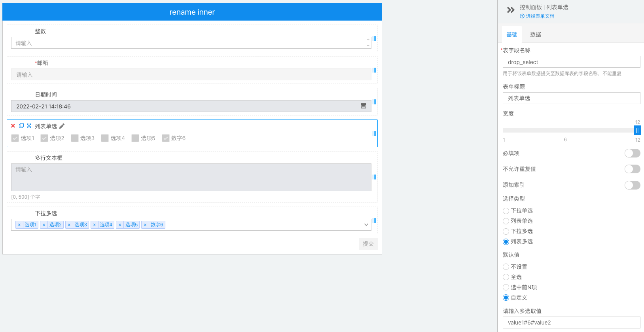Screen dimensions: 644x332
Task: Expand the 下拉多选 dropdown arrow
Action: [x=366, y=225]
